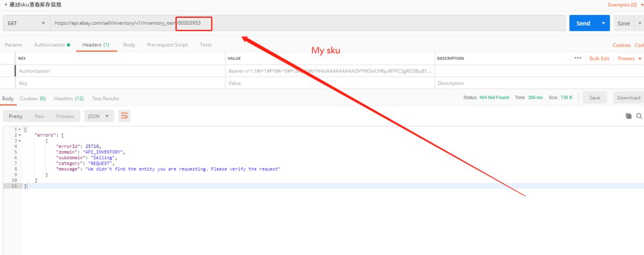Image resolution: width=644 pixels, height=255 pixels.
Task: Open the request Body tab beside Headers (1)
Action: [x=129, y=45]
